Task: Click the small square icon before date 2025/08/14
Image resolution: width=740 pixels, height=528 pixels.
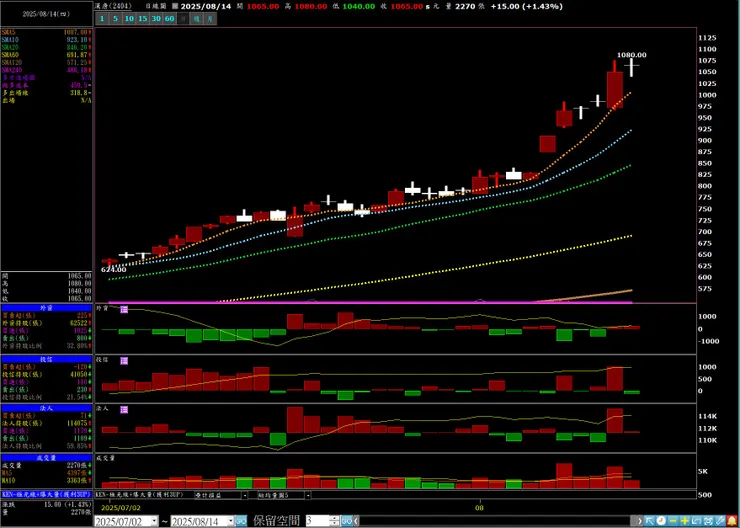Action: pyautogui.click(x=175, y=7)
